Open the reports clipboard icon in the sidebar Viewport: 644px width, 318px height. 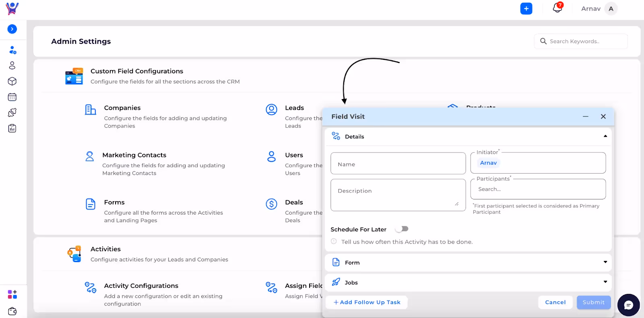pyautogui.click(x=12, y=128)
